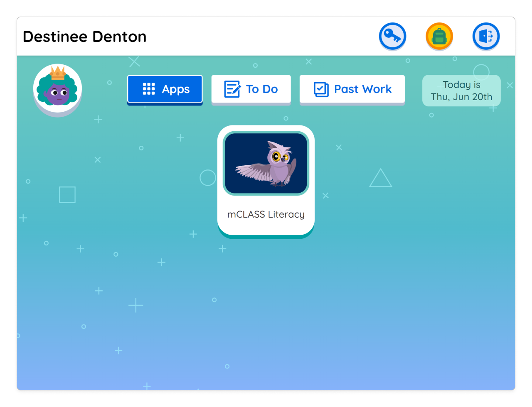Click the pencil notepad To Do icon
Image resolution: width=532 pixels, height=407 pixels.
pyautogui.click(x=232, y=89)
